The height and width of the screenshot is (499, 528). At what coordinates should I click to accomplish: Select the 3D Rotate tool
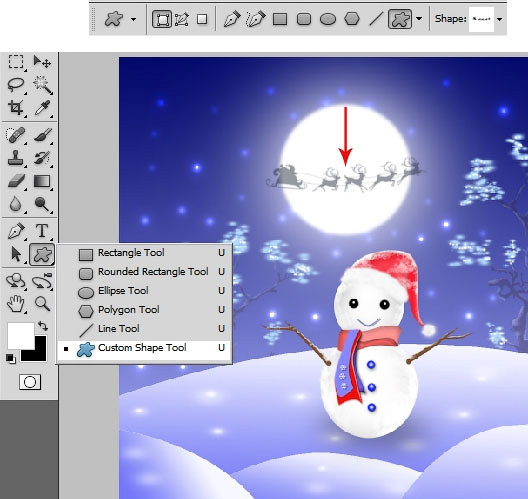(x=16, y=281)
